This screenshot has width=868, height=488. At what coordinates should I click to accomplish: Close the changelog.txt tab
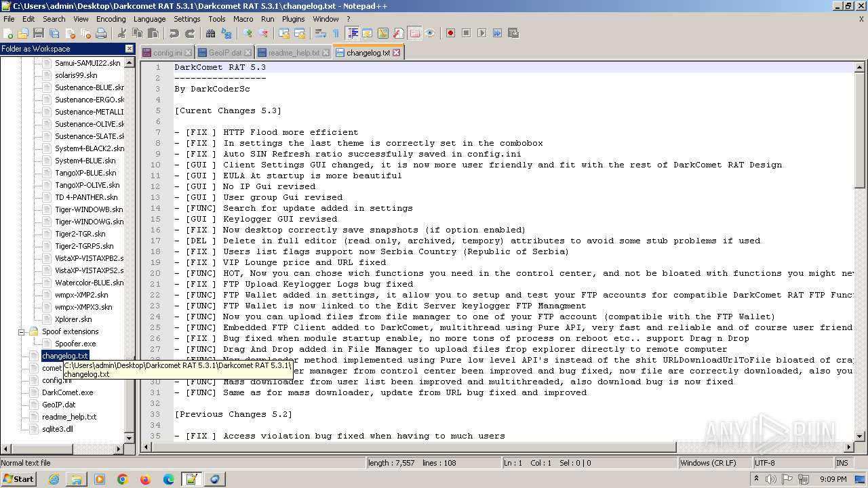pyautogui.click(x=396, y=53)
